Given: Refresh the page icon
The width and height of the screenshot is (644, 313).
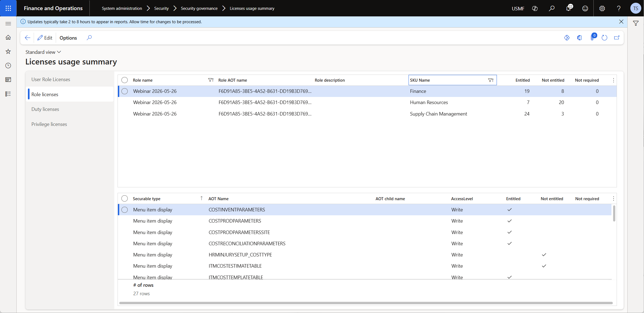Looking at the screenshot, I should pos(605,38).
